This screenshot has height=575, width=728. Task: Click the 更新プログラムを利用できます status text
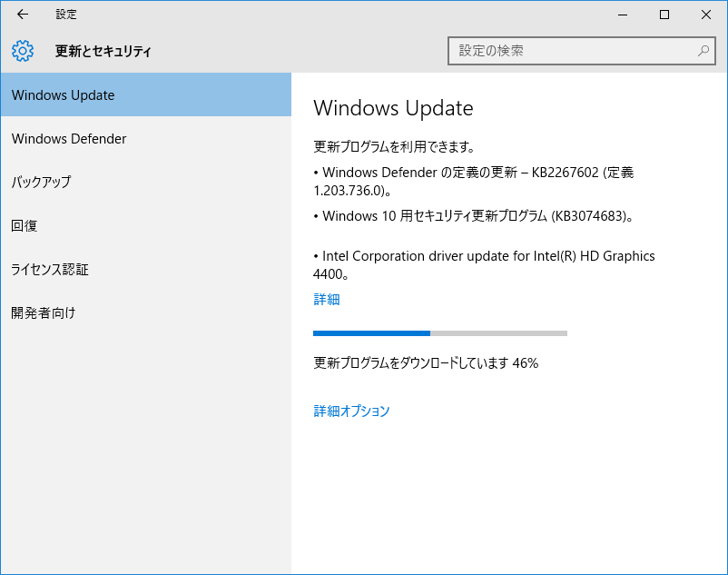(394, 147)
